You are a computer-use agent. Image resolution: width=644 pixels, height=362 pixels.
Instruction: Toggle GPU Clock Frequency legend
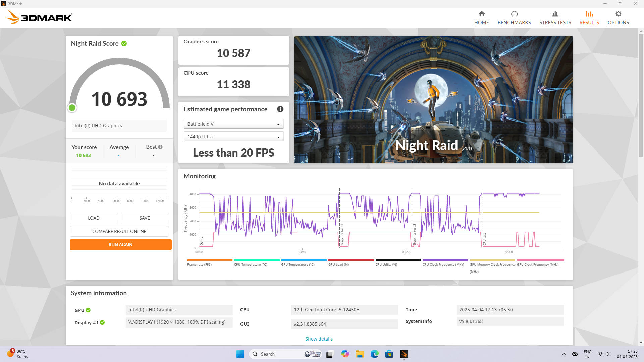(540, 263)
